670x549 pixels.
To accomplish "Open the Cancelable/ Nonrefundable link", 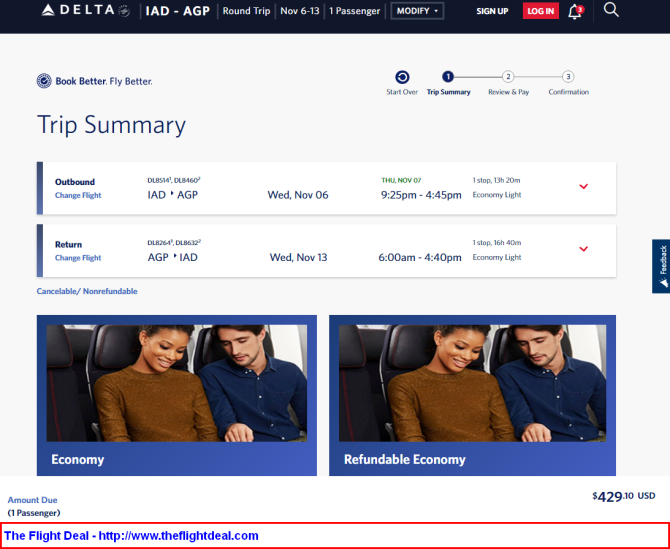I will click(x=87, y=291).
